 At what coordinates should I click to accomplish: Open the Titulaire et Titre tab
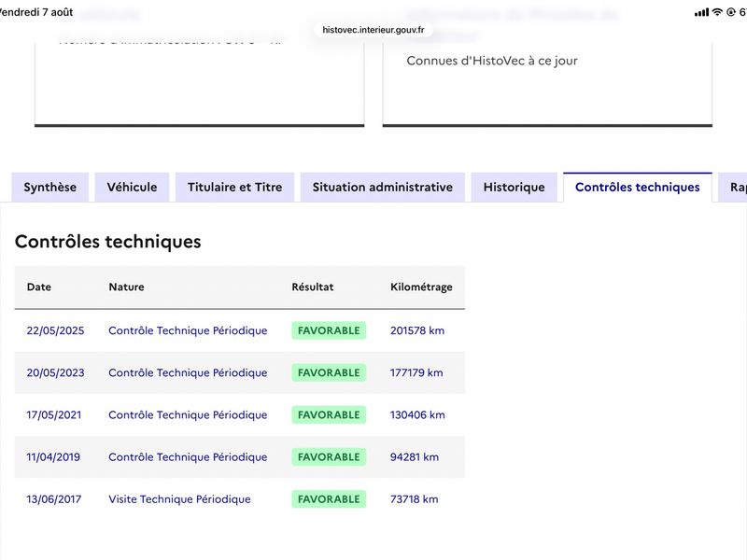coord(235,188)
